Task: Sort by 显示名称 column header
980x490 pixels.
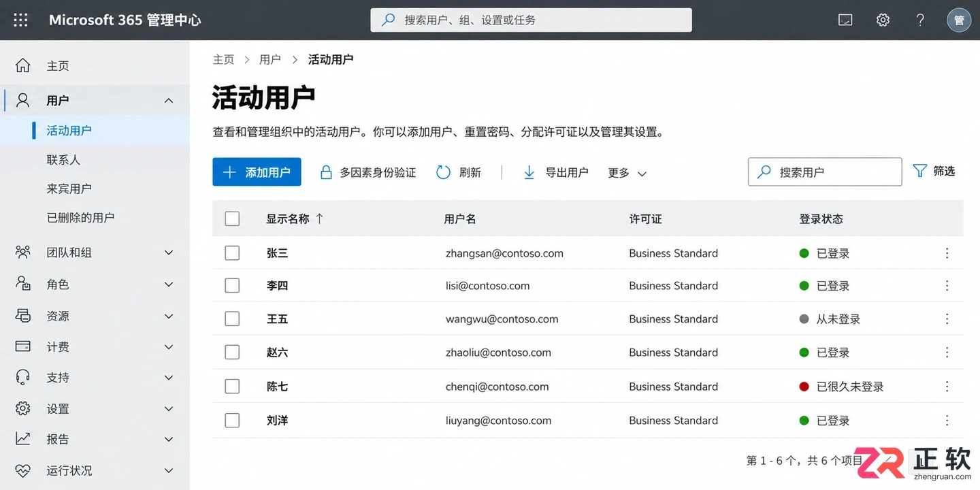Action: (295, 218)
